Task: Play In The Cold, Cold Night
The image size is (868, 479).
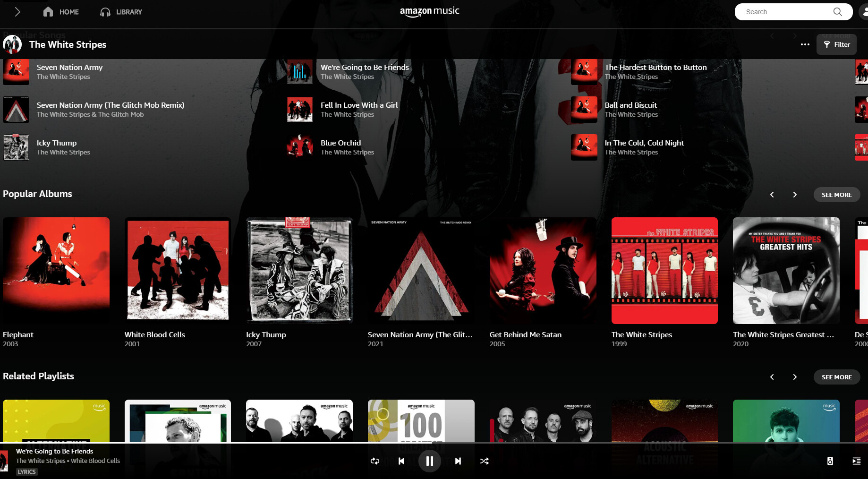Action: click(644, 143)
